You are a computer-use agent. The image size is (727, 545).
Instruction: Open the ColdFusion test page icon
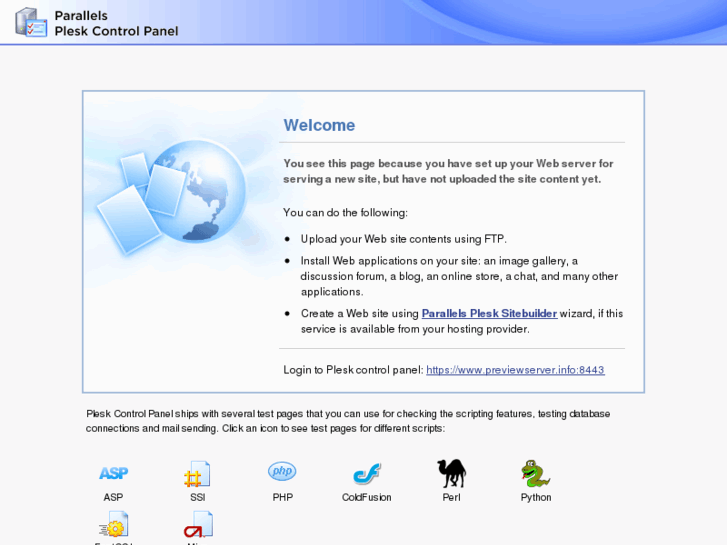[x=366, y=474]
